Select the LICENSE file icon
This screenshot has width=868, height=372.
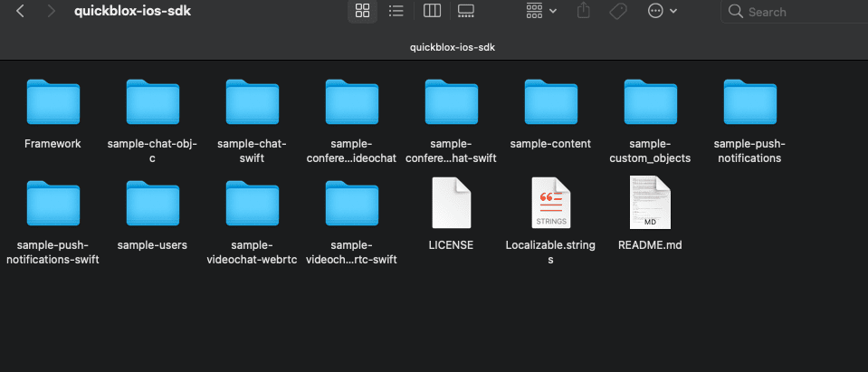(451, 203)
